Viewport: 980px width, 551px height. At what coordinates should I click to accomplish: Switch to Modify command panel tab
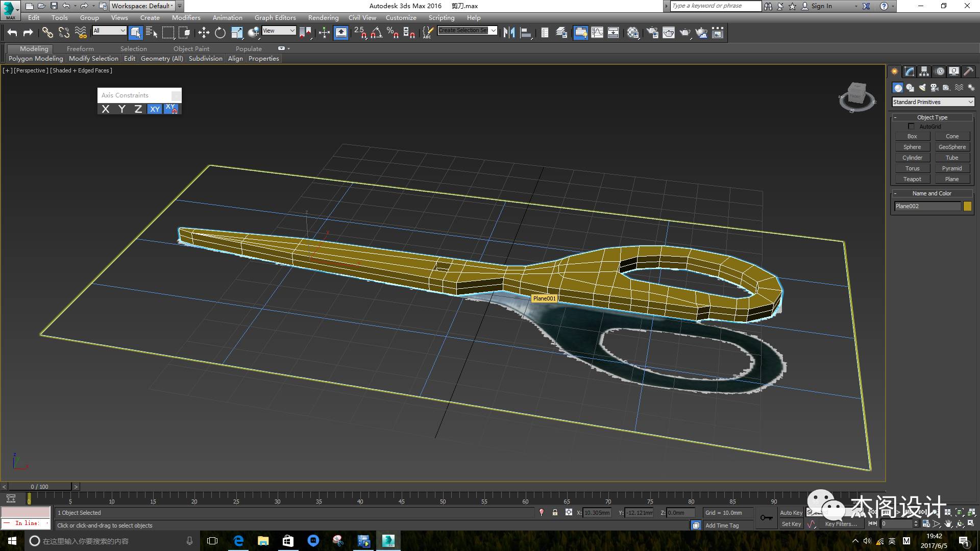pyautogui.click(x=909, y=71)
